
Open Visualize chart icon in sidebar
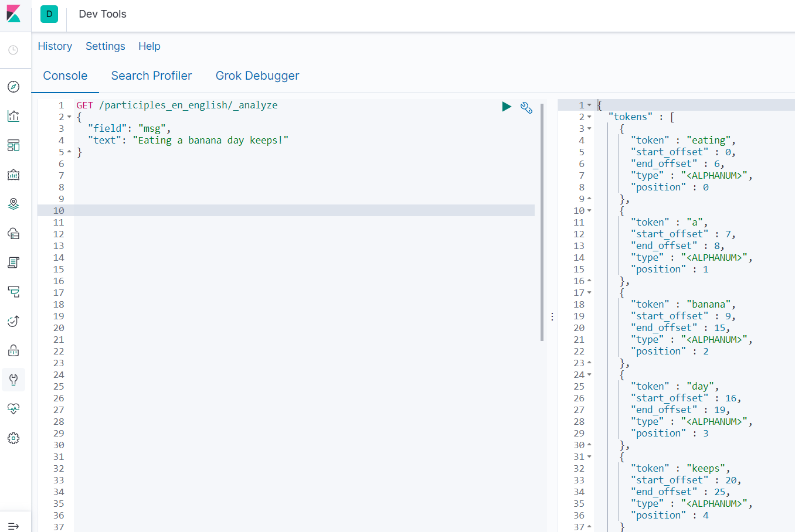point(13,116)
